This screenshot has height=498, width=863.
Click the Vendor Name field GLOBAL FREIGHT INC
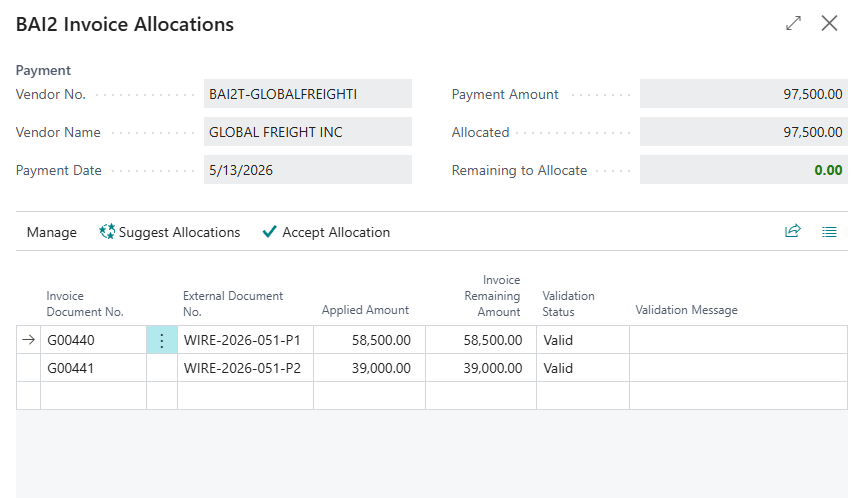pyautogui.click(x=308, y=132)
